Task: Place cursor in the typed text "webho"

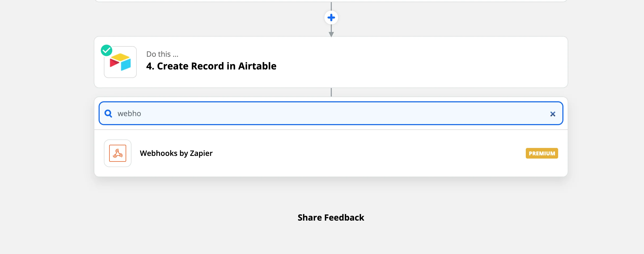Action: point(129,113)
